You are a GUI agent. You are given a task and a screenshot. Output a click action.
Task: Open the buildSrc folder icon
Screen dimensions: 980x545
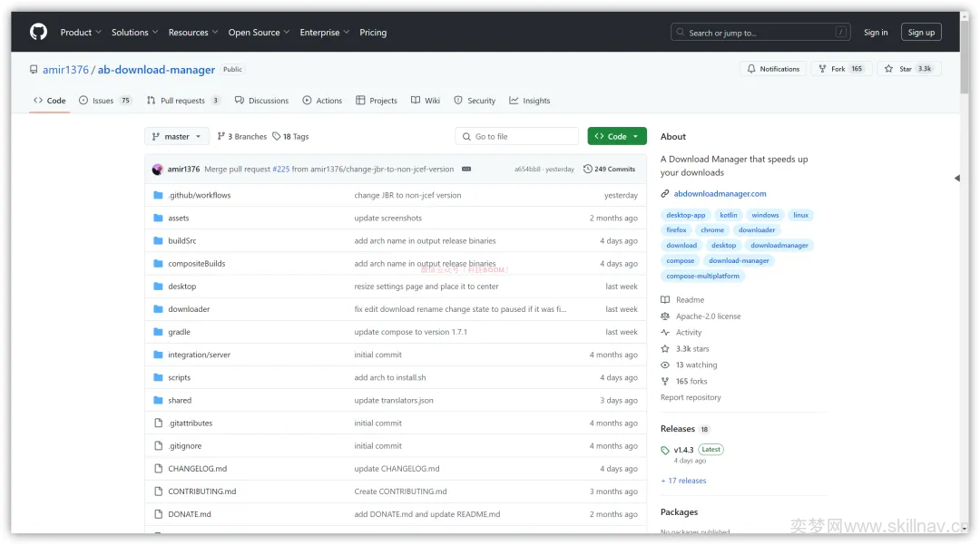158,240
